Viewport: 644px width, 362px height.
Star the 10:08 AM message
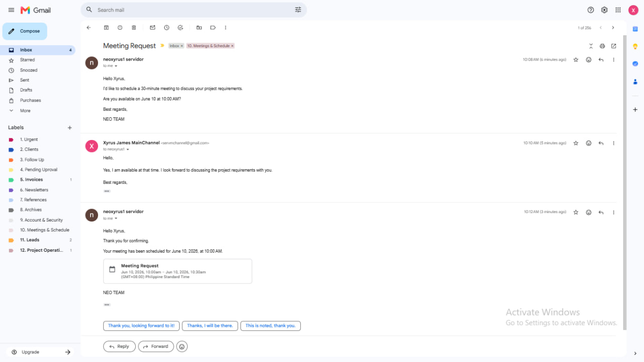(x=576, y=59)
